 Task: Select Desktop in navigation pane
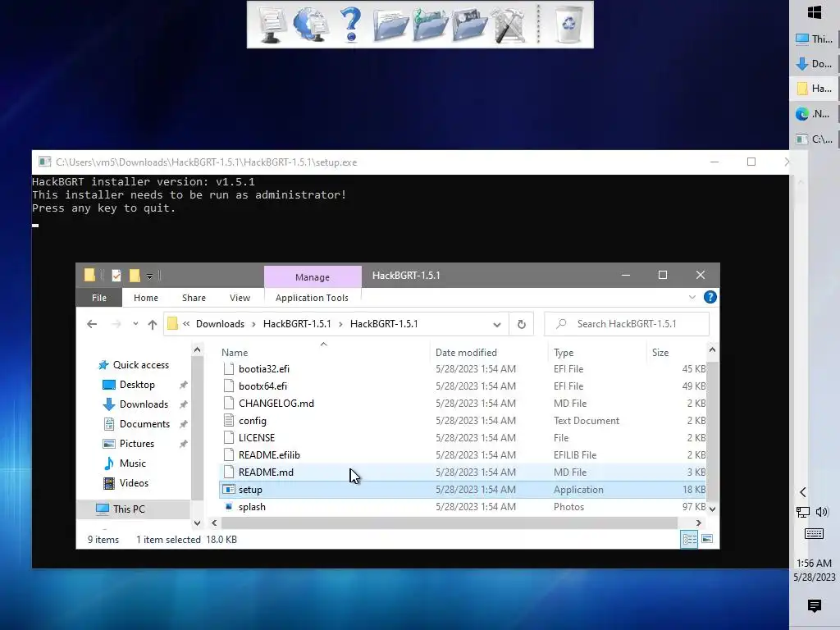137,385
